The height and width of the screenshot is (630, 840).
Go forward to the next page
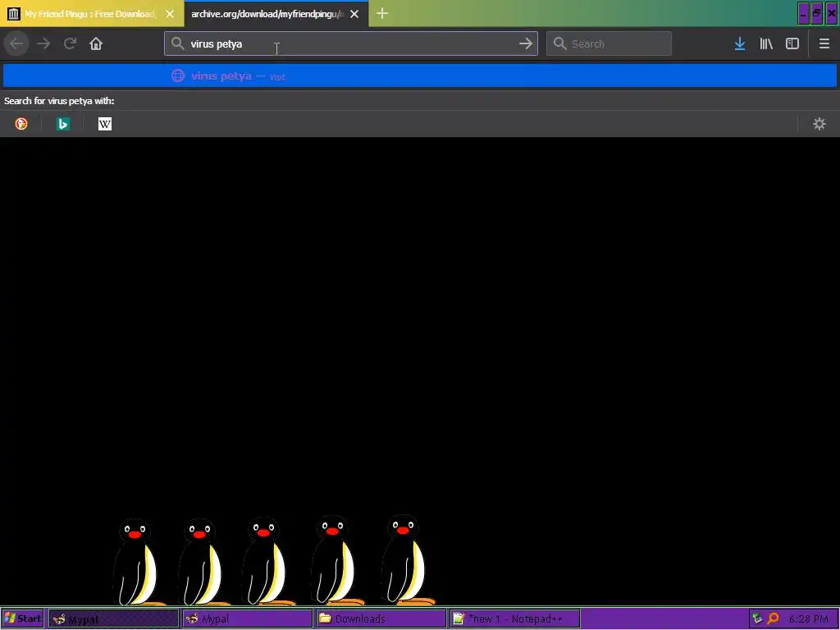click(x=43, y=43)
